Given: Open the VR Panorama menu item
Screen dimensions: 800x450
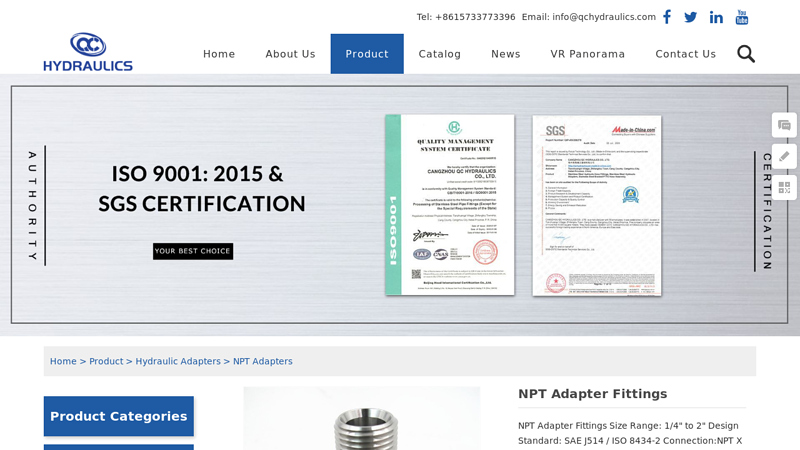Looking at the screenshot, I should (x=588, y=54).
